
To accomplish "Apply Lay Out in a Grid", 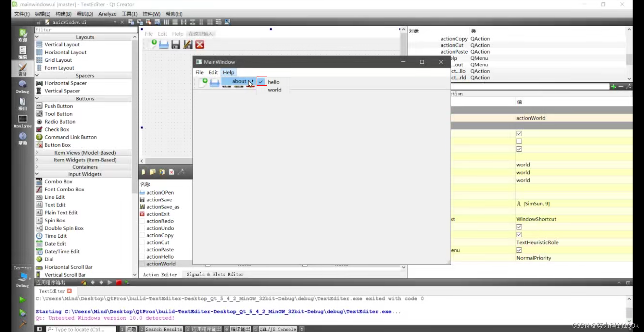I will [x=210, y=22].
